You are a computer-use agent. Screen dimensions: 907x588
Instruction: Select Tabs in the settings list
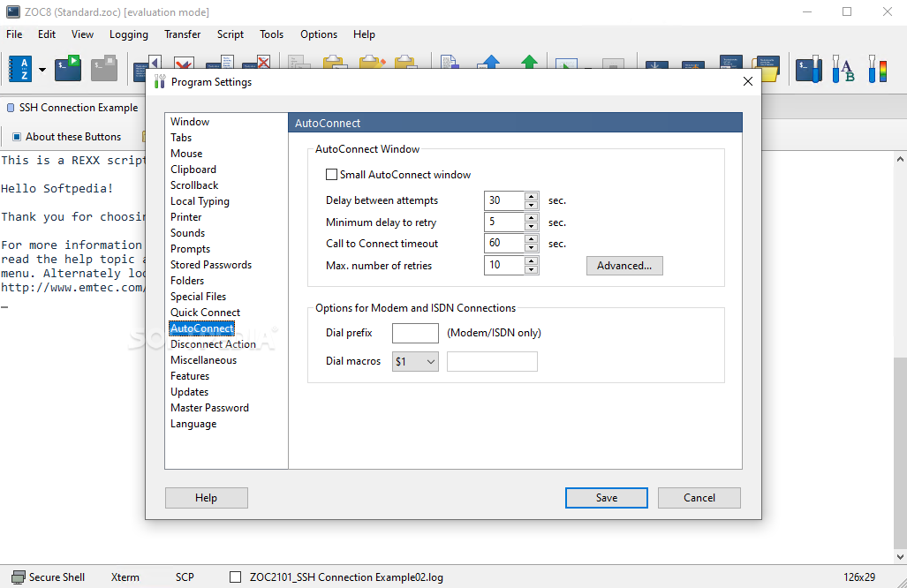[x=181, y=138]
